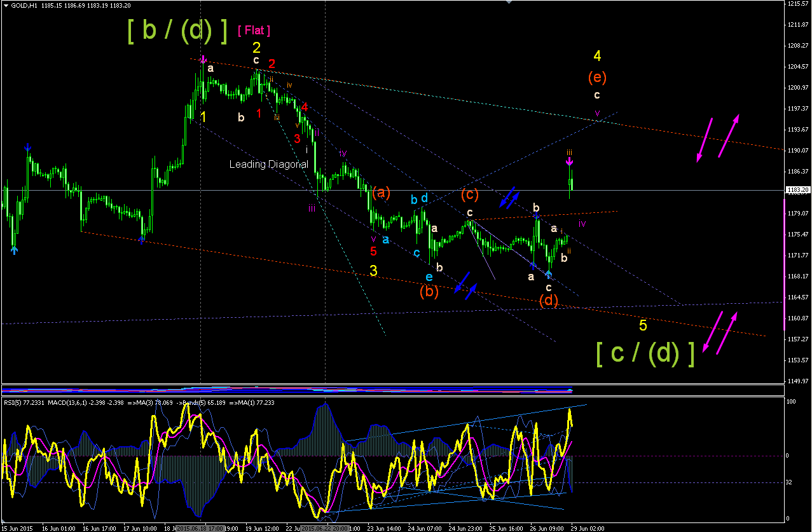Click the highlighted '2015.06.22 20:00' time marker

pos(324,528)
